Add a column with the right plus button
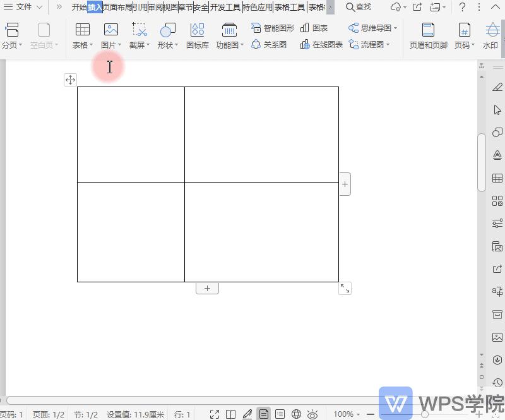 pos(345,184)
